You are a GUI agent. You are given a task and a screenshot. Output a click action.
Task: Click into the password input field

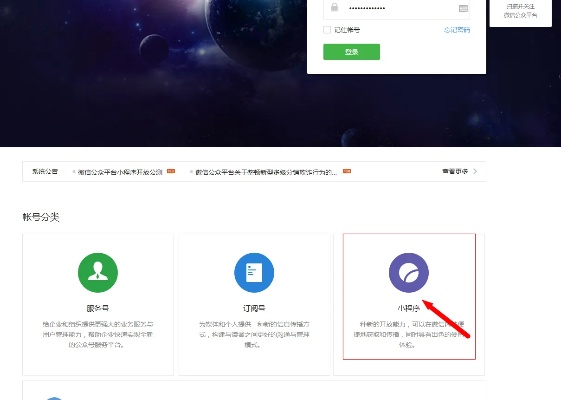[x=396, y=8]
